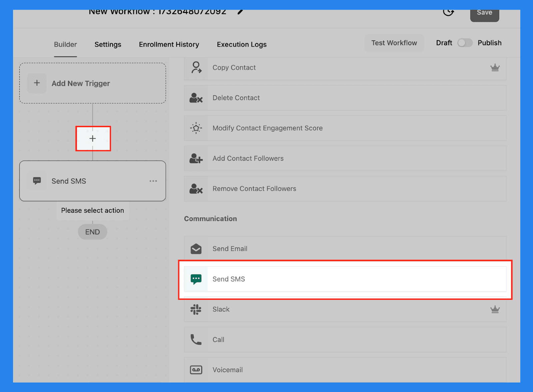533x392 pixels.
Task: Choose the Send SMS action in the list
Action: pos(345,279)
